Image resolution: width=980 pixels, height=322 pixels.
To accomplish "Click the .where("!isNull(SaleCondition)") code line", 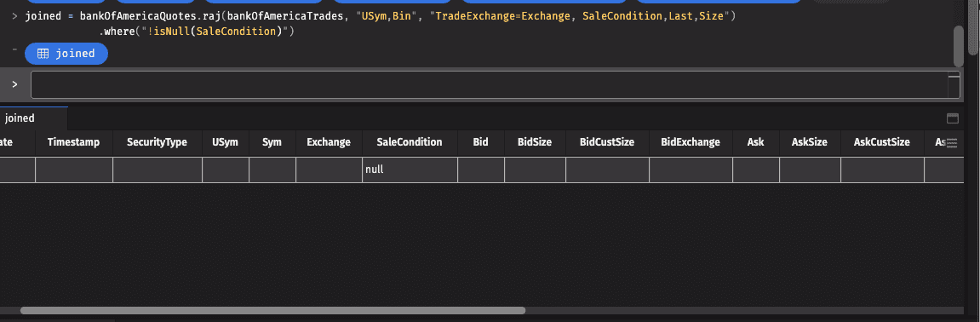I will point(196,31).
